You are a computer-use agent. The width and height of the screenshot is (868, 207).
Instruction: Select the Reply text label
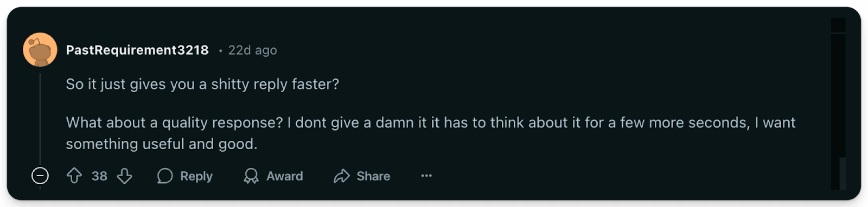pyautogui.click(x=196, y=176)
